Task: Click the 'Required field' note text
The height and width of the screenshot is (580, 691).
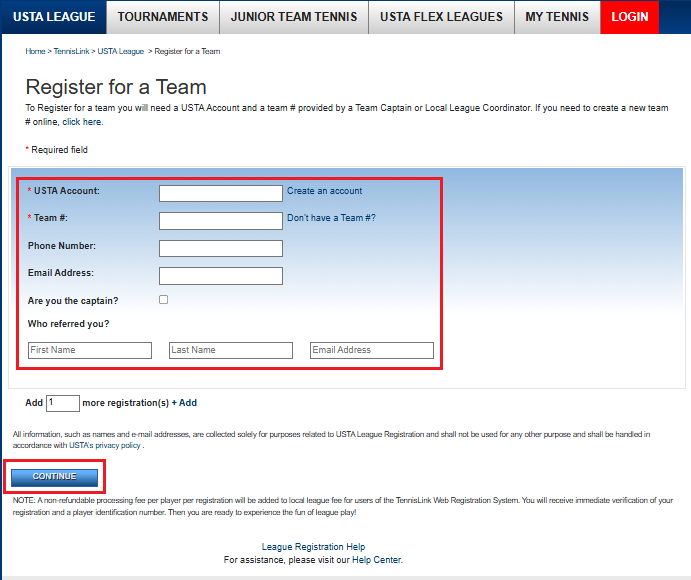Action: pyautogui.click(x=59, y=150)
